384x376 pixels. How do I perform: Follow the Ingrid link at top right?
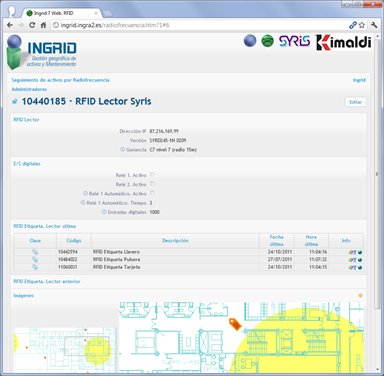(359, 80)
